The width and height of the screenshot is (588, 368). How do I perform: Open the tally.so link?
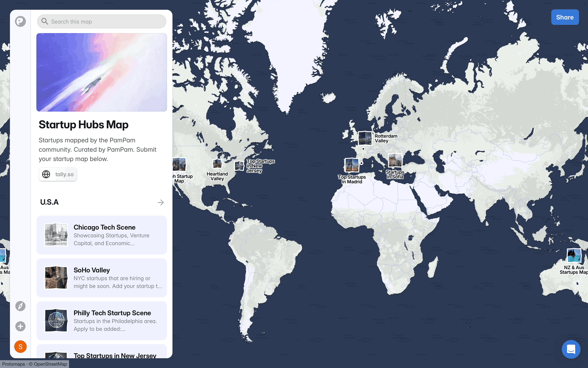tap(58, 174)
